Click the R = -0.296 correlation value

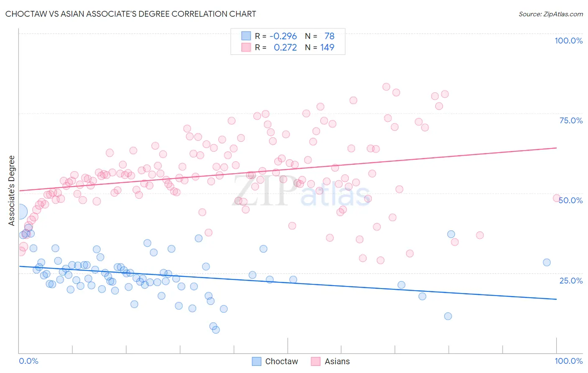pyautogui.click(x=276, y=36)
